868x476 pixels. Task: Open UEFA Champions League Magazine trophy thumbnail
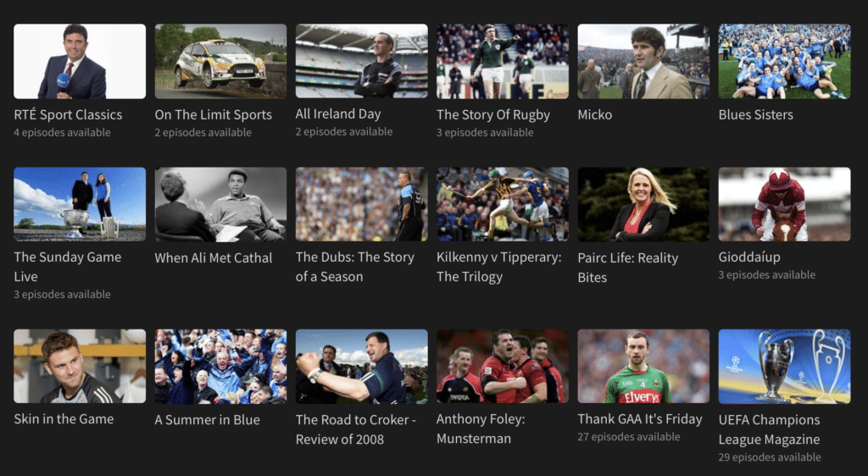point(784,366)
